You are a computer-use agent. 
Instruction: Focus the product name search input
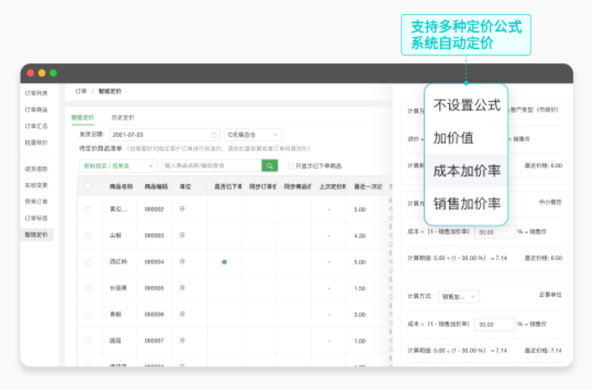(212, 166)
